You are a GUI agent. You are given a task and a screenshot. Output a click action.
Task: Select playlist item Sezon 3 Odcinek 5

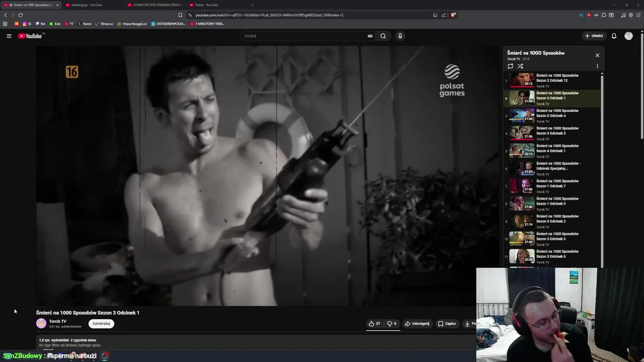tap(552, 133)
